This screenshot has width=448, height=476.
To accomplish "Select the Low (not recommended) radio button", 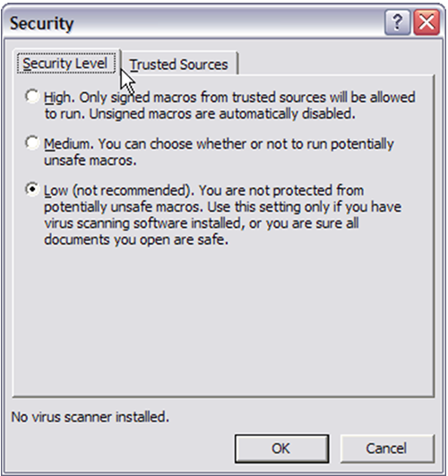I will [x=32, y=189].
